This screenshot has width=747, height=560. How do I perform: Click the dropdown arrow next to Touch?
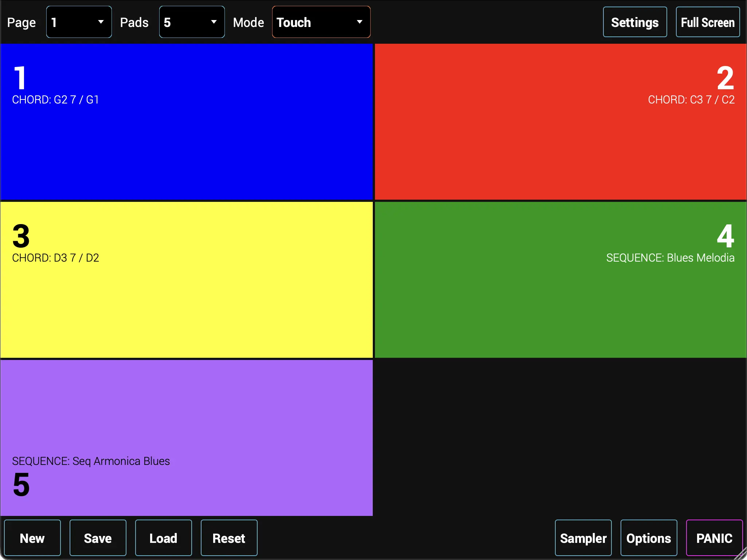pyautogui.click(x=359, y=22)
